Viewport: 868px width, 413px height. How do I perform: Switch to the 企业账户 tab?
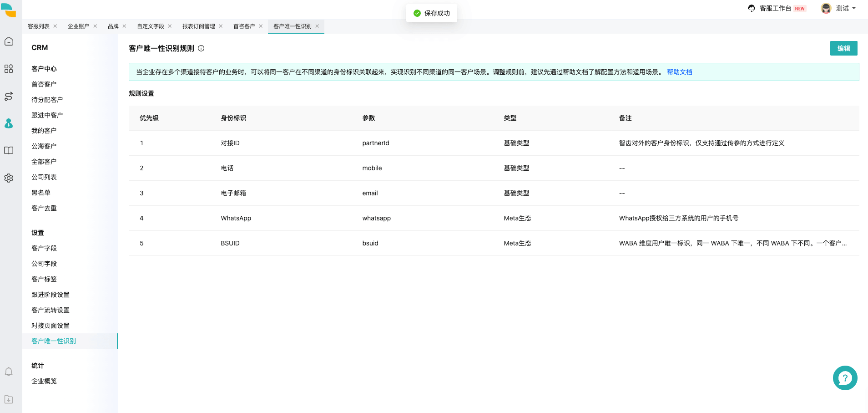click(79, 26)
